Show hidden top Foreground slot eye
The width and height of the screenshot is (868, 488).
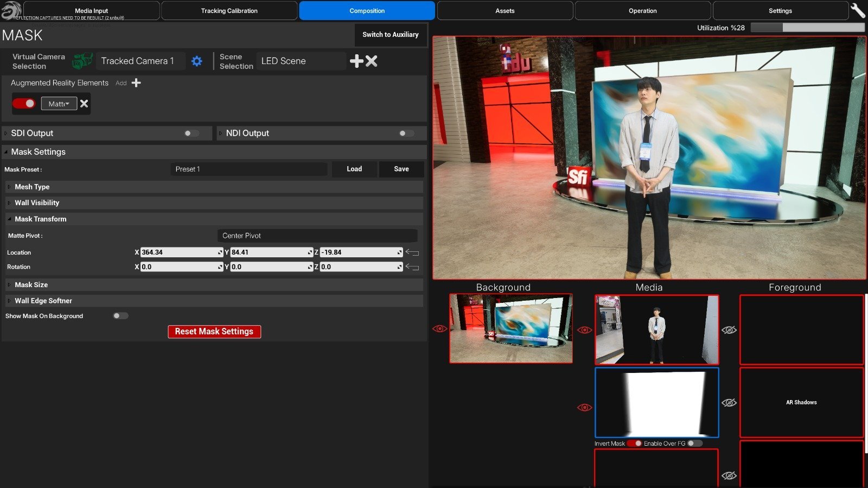tap(729, 330)
